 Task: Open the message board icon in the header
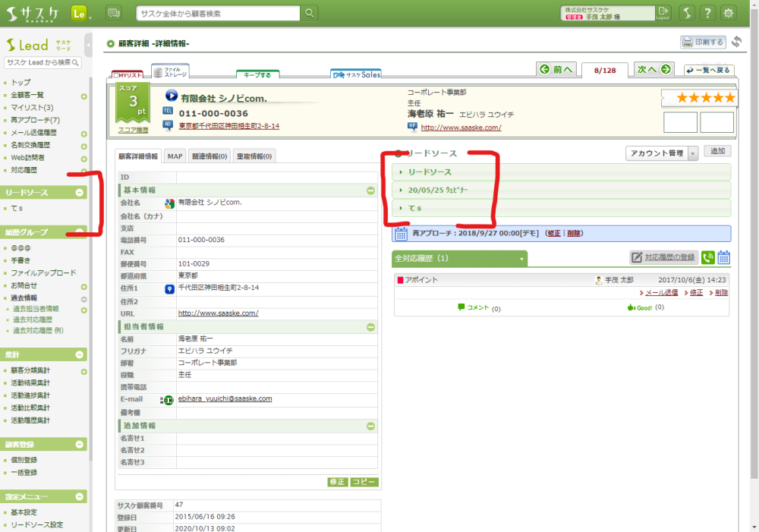(x=114, y=13)
